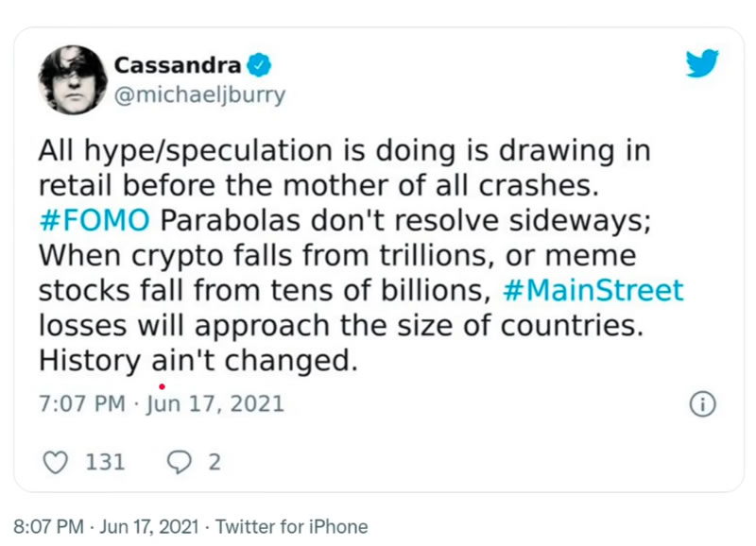Open the Twitter for iPhone source link
The width and height of the screenshot is (756, 546).
pos(292,526)
